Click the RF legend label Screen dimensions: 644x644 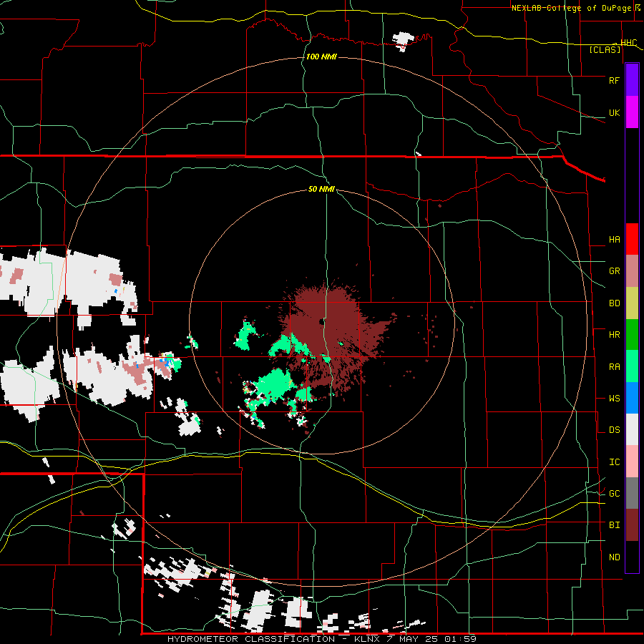[x=614, y=80]
